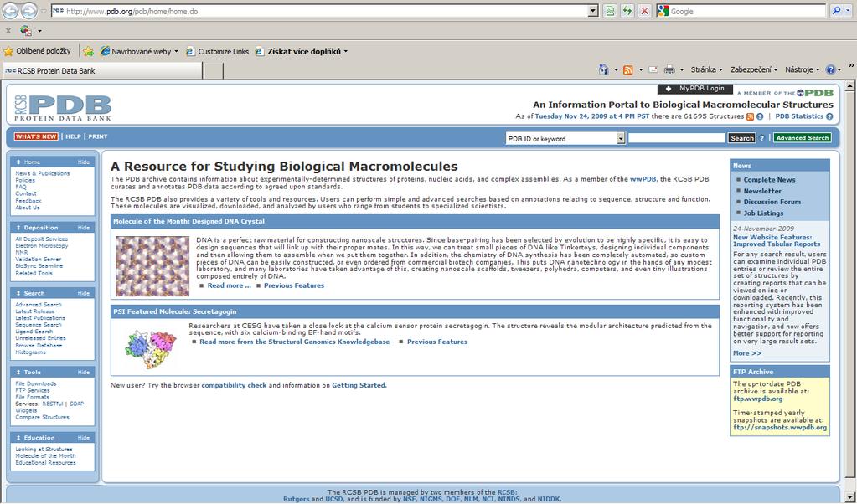857x504 pixels.
Task: Click the PDB search text input field
Action: tap(677, 138)
